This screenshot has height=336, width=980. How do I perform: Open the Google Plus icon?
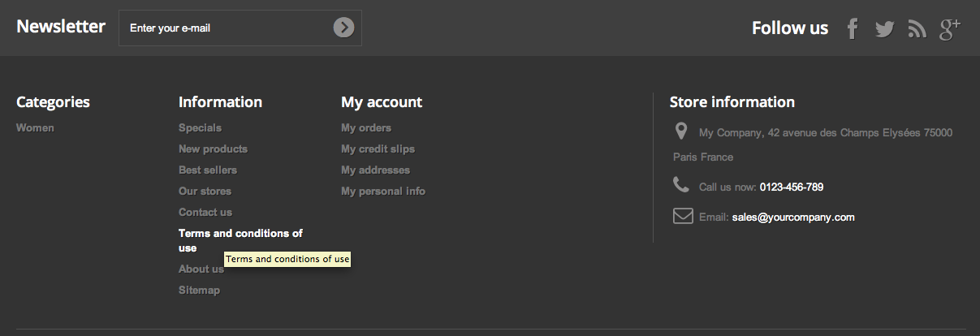[x=950, y=29]
